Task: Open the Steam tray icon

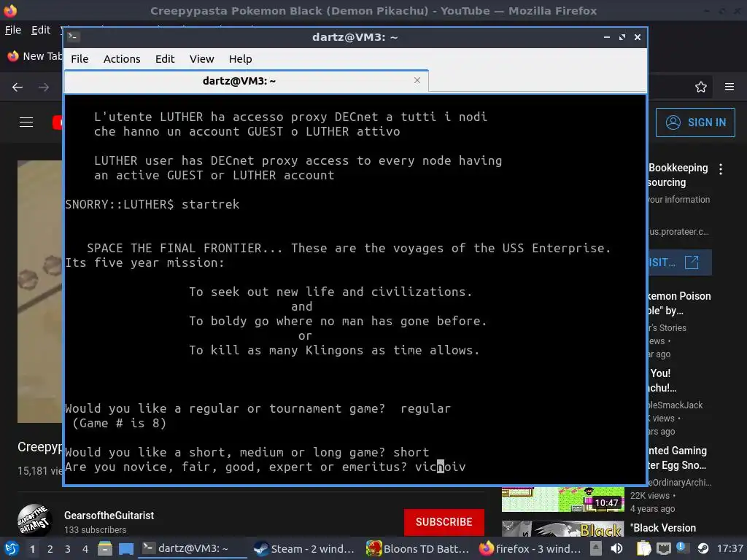Action: coord(703,548)
